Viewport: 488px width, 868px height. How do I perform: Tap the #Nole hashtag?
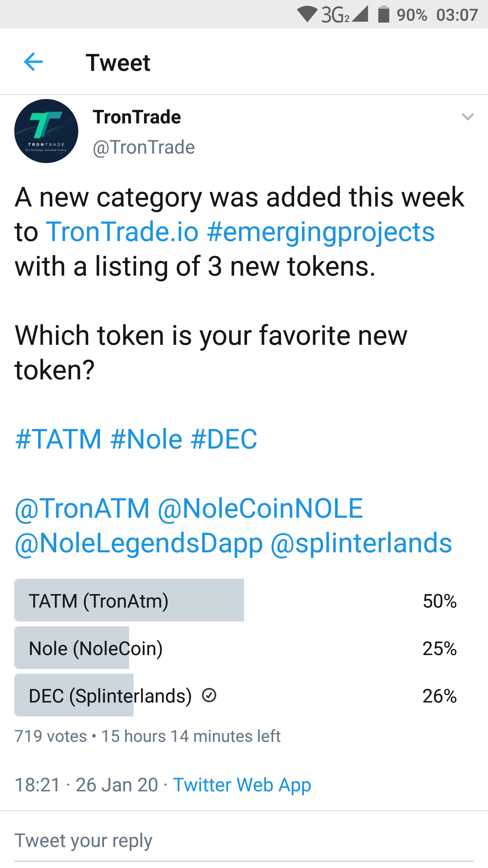(146, 439)
